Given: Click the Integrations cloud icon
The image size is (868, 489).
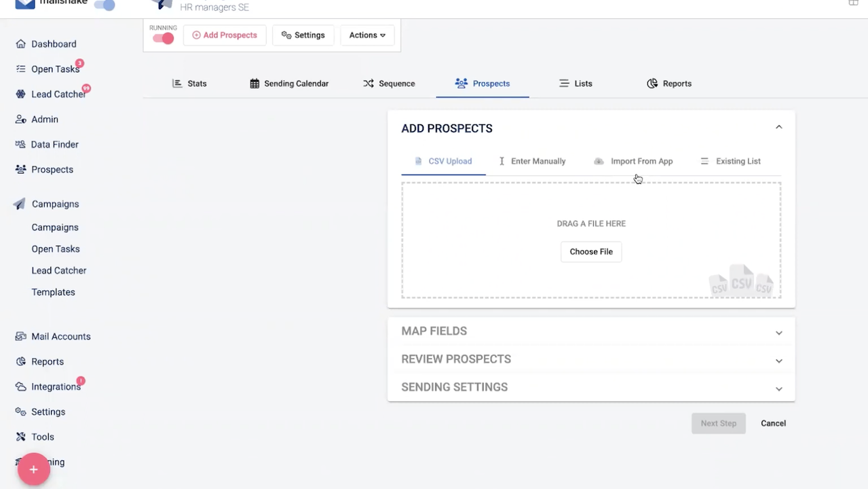Looking at the screenshot, I should (x=20, y=387).
